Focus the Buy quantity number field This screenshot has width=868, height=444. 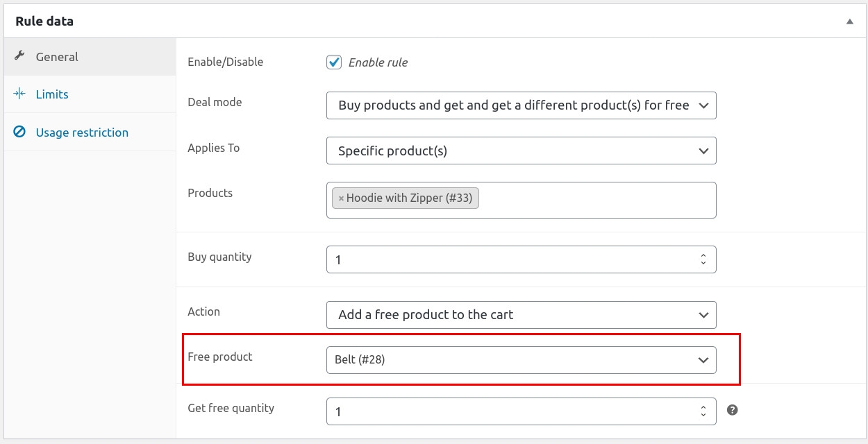(x=507, y=259)
